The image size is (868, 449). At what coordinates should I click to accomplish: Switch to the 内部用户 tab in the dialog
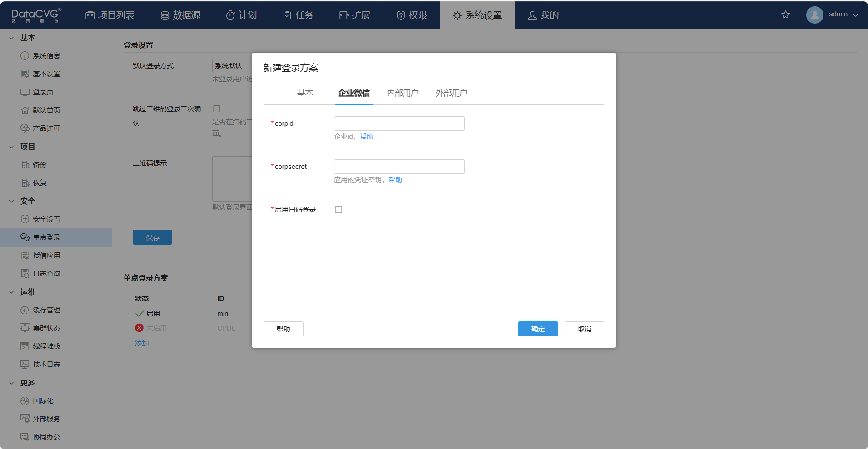click(403, 93)
